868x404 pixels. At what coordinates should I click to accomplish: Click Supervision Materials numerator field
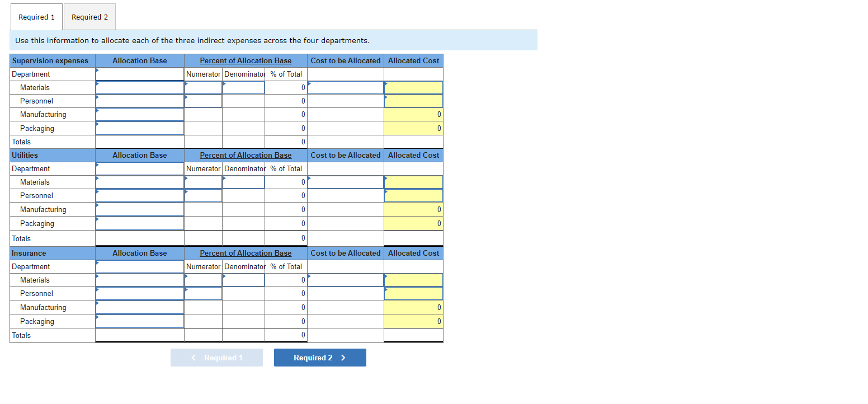[203, 87]
